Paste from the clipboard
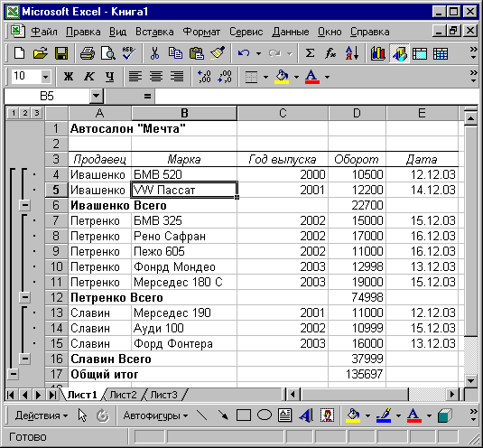Screen dimensions: 483x448 (197, 53)
